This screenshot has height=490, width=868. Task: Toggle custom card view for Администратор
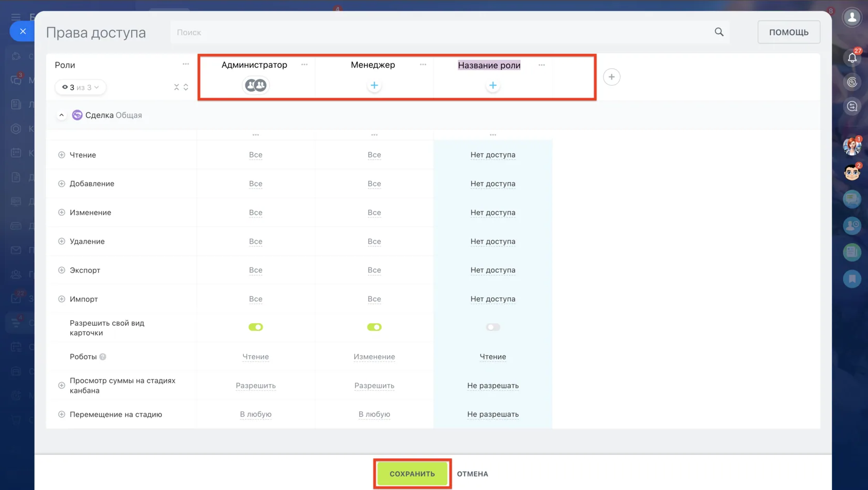255,327
